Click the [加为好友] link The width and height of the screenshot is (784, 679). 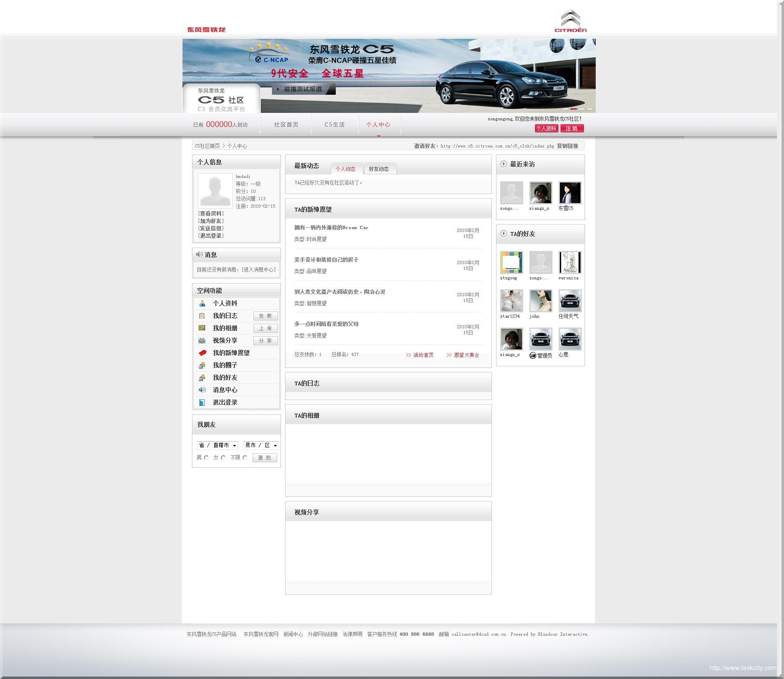click(x=211, y=221)
